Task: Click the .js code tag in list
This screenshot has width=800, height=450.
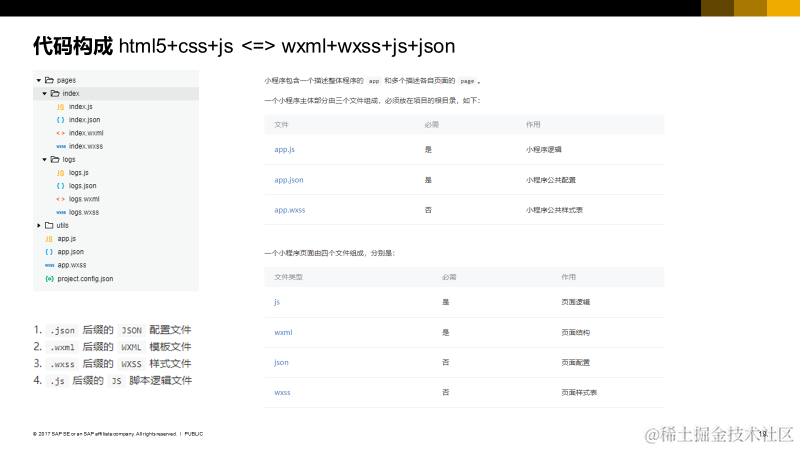Action: pyautogui.click(x=57, y=381)
